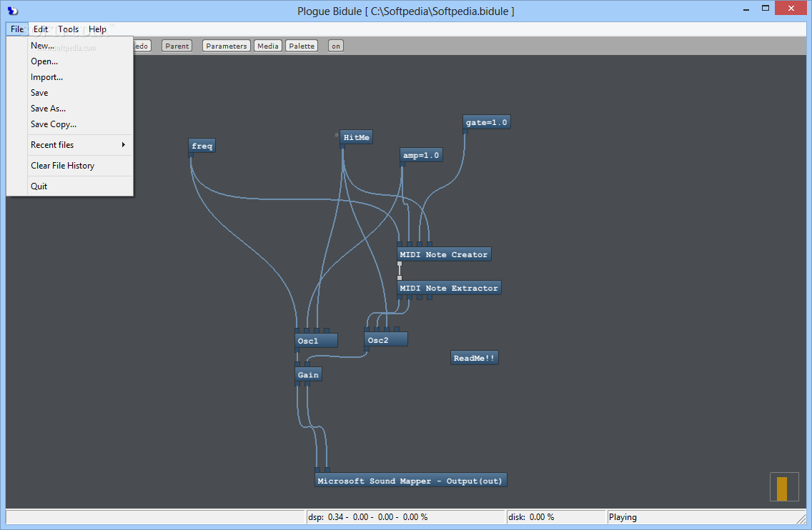Close the Plogue Bidule window
This screenshot has width=812, height=530.
click(791, 9)
